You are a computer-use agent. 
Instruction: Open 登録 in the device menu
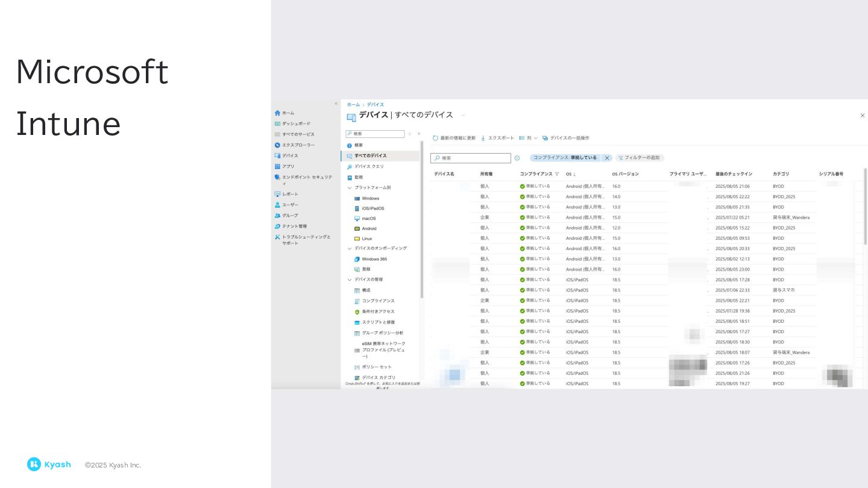[x=362, y=269]
